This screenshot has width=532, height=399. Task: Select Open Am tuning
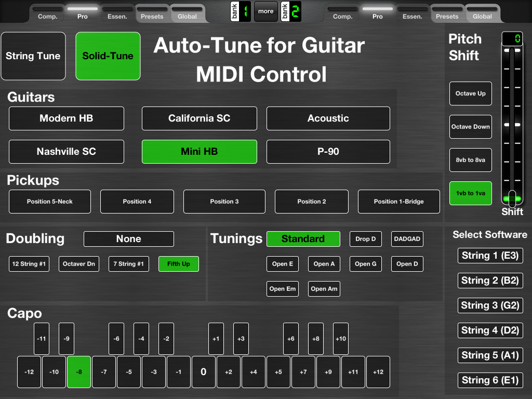click(x=324, y=289)
